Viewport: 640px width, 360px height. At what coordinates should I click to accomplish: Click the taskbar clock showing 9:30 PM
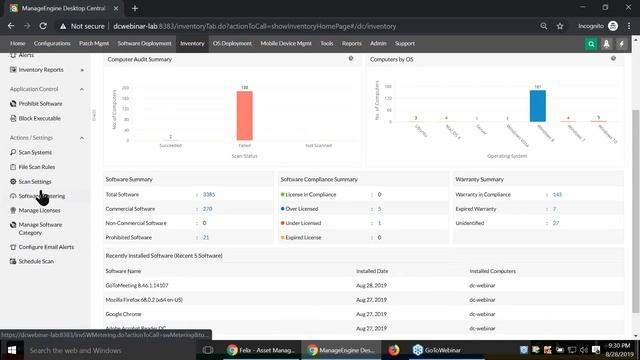click(x=619, y=350)
